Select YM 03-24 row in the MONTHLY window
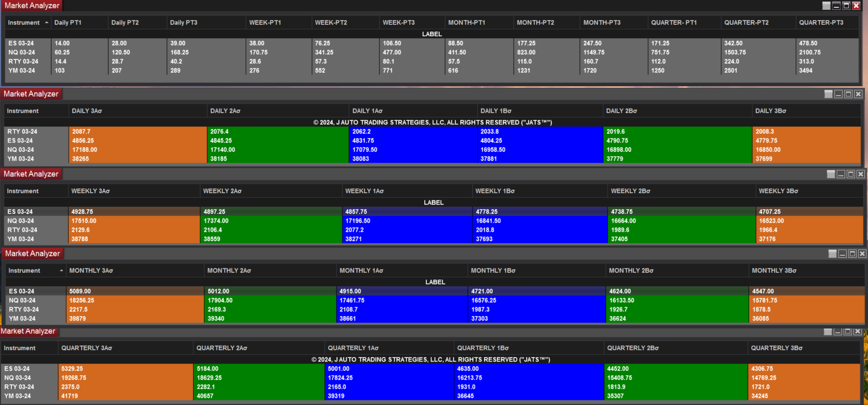Viewport: 868px width, 405px height. [435, 319]
